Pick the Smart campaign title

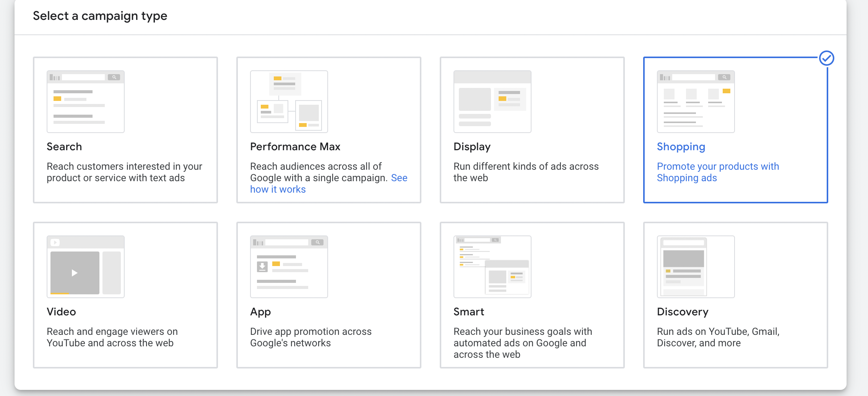point(469,312)
